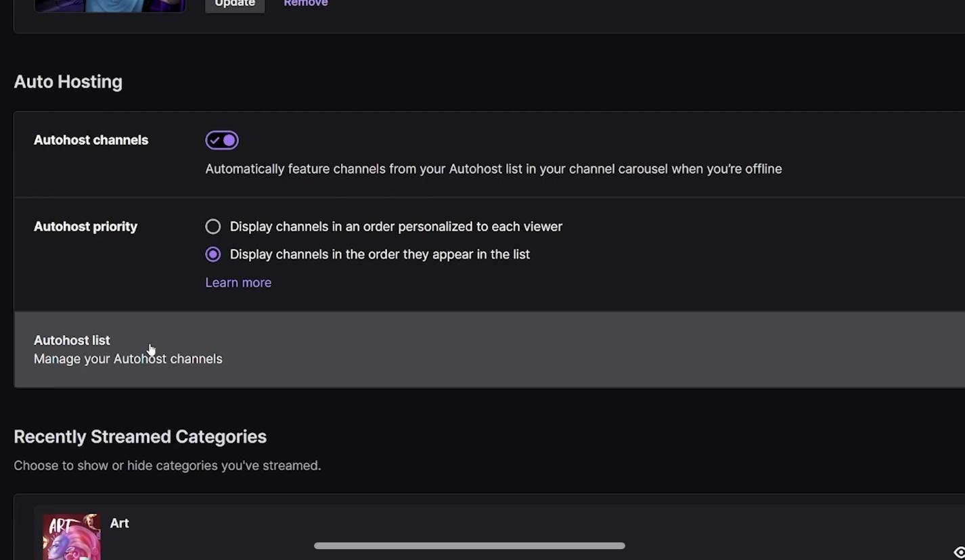Click the horizontal scrollbar at the bottom

[x=469, y=546]
